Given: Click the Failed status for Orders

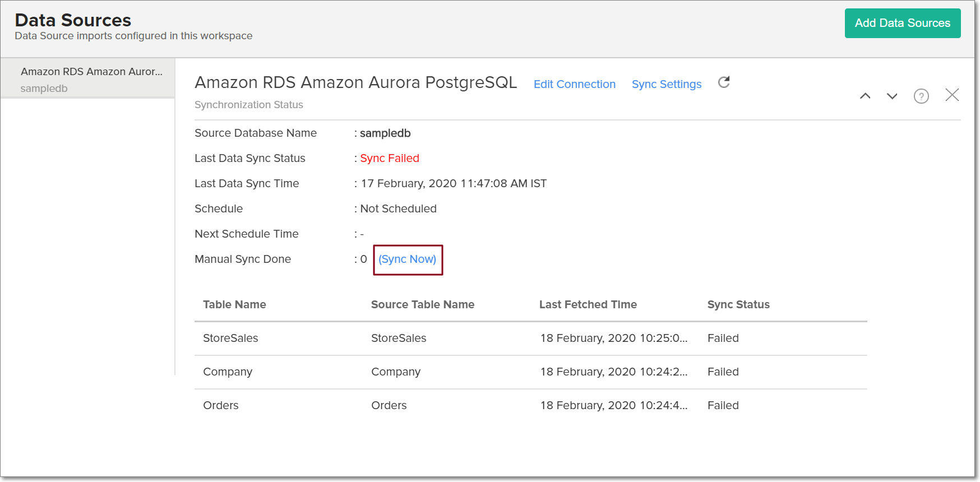Looking at the screenshot, I should pyautogui.click(x=723, y=405).
